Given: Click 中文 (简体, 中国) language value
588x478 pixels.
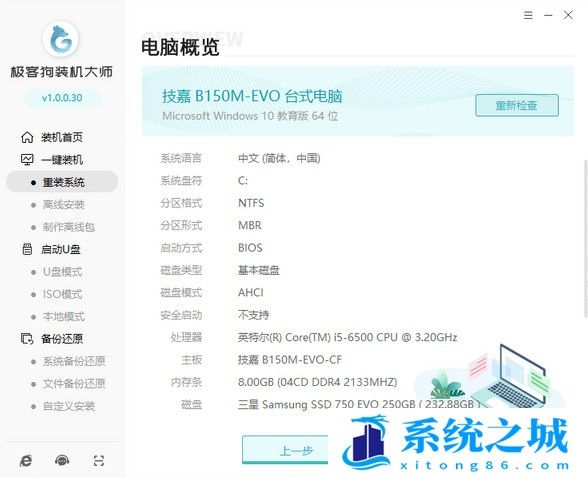Looking at the screenshot, I should point(279,158).
